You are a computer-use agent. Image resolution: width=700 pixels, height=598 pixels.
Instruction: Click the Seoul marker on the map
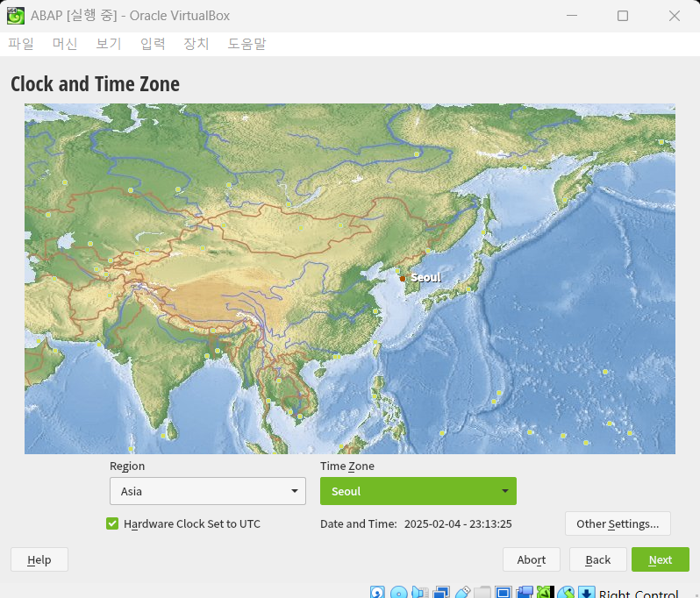[x=403, y=279]
